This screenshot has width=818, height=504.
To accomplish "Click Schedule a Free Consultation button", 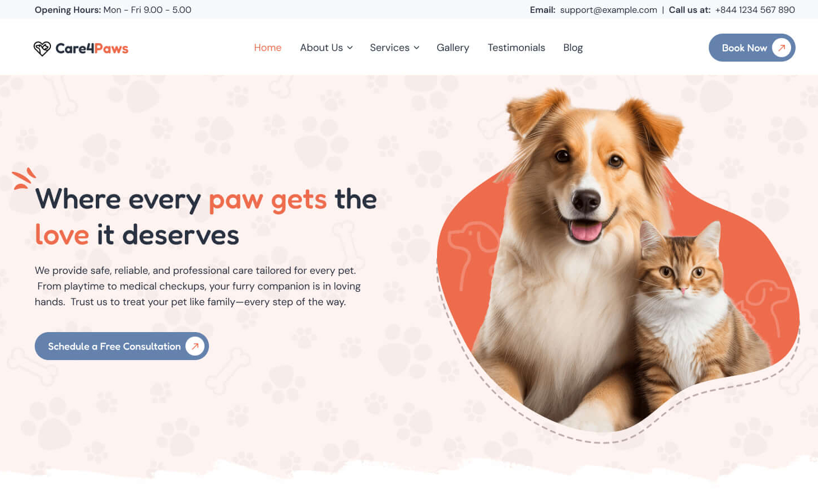I will [x=122, y=346].
